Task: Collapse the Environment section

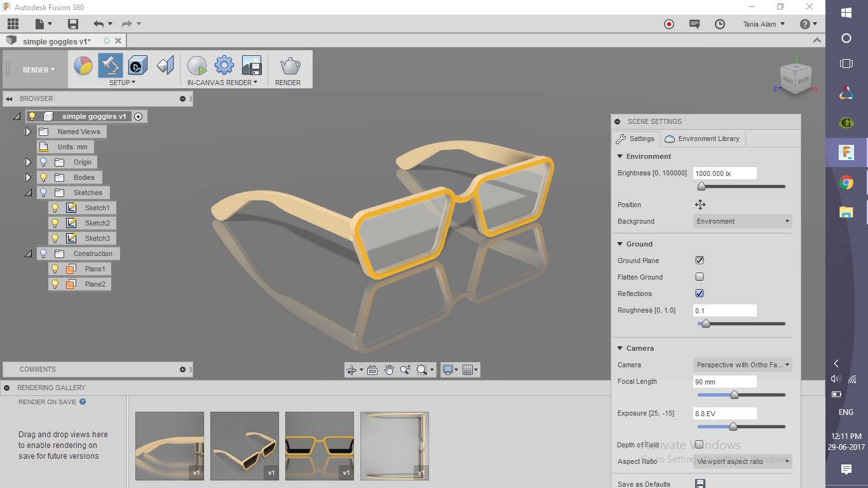Action: pyautogui.click(x=620, y=156)
